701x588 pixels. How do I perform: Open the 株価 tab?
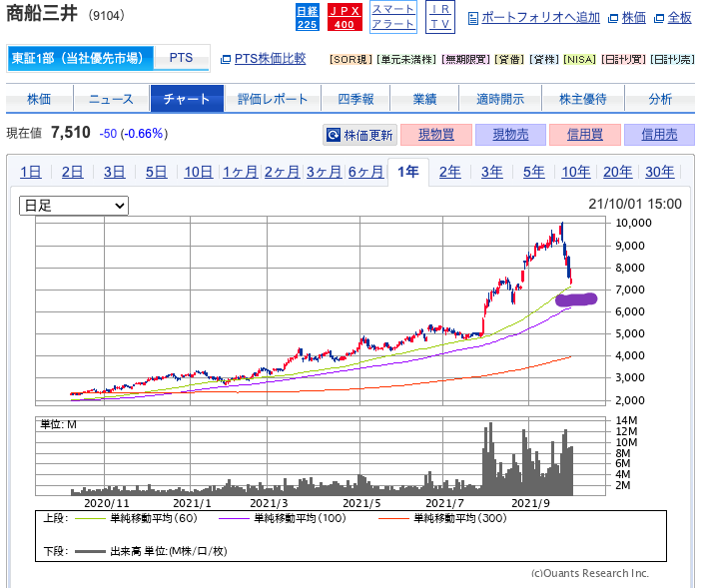point(39,99)
